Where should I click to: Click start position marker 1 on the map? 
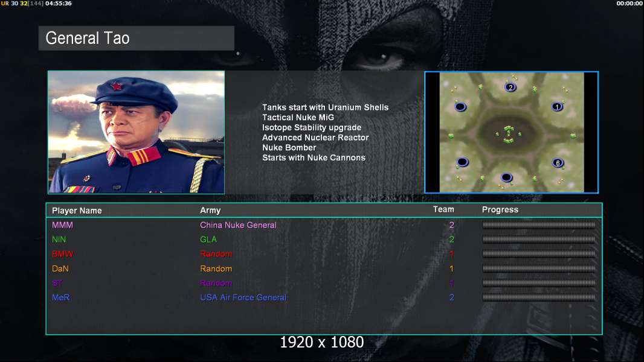[557, 107]
